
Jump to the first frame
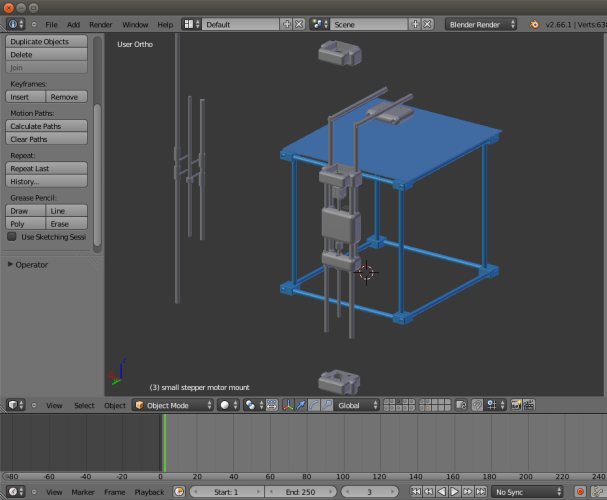point(416,492)
